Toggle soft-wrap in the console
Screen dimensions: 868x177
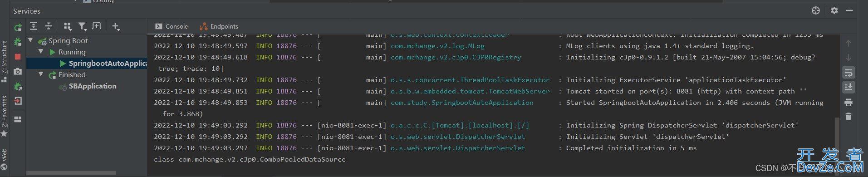coord(848,72)
